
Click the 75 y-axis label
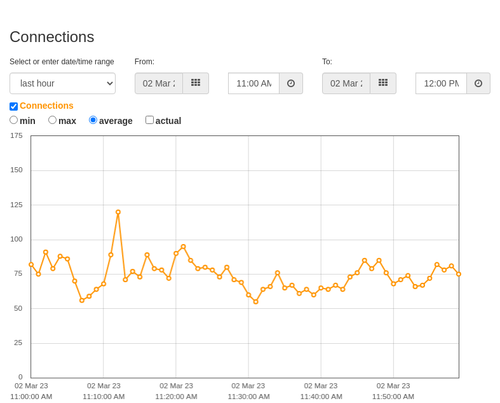[18, 274]
